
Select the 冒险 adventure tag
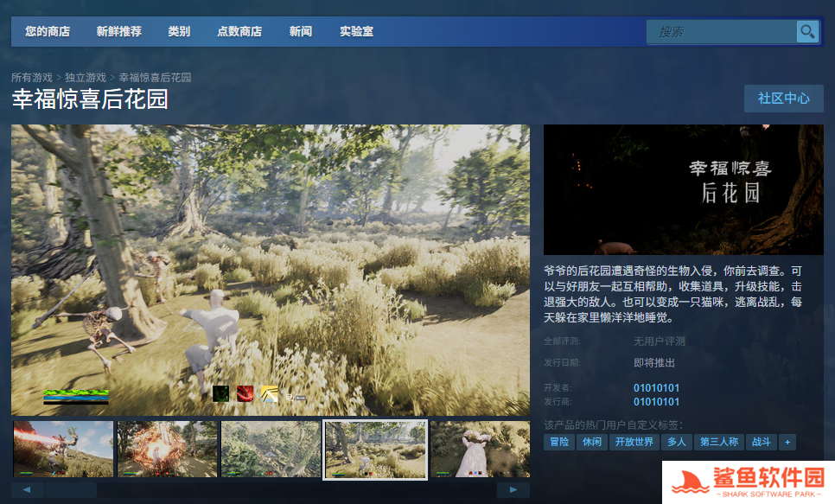point(559,442)
